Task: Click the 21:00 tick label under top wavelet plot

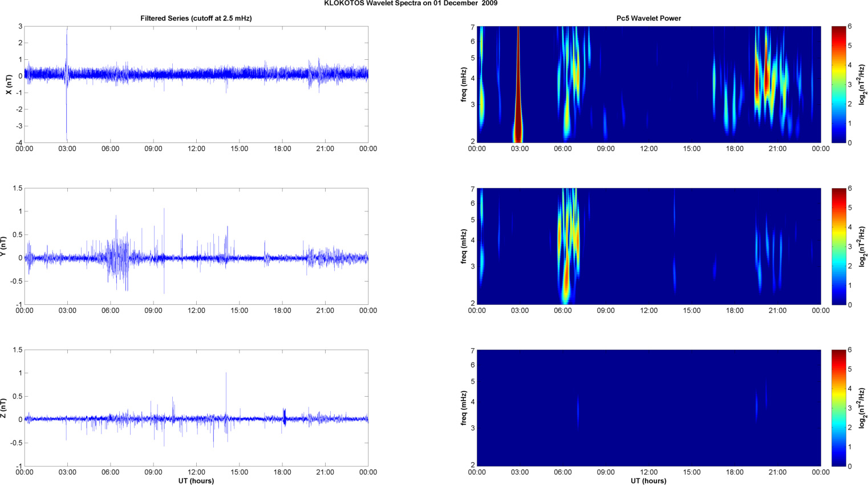Action: pyautogui.click(x=778, y=149)
